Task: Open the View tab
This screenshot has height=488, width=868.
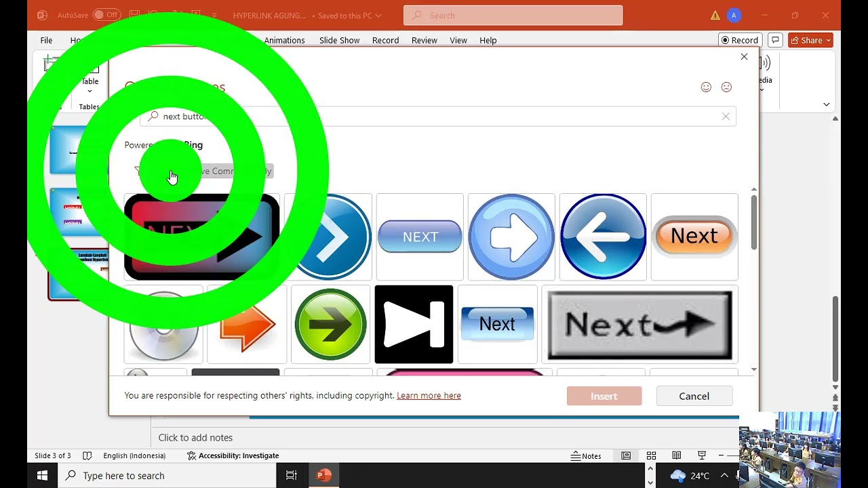Action: pos(458,40)
